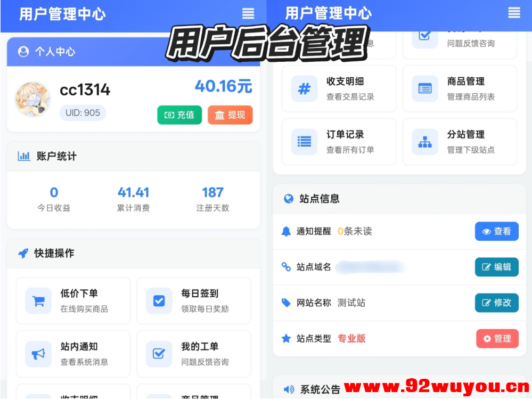The image size is (532, 399).
Task: Click the 充值 recharge button
Action: pyautogui.click(x=179, y=115)
